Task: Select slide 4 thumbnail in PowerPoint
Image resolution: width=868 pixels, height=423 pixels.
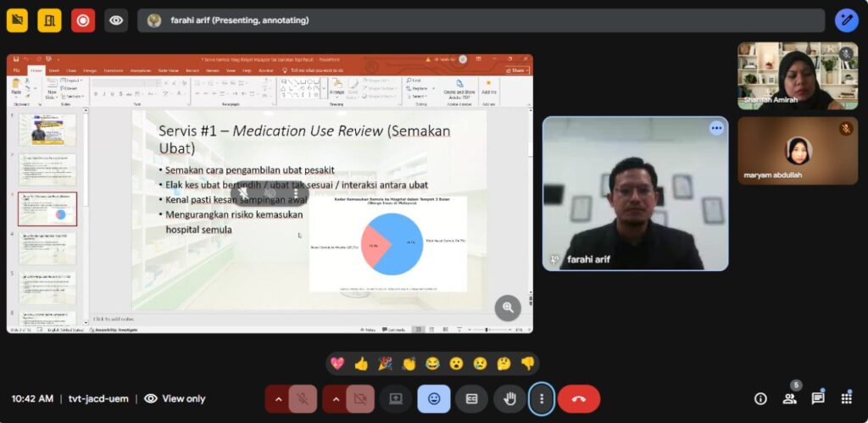Action: coord(47,248)
